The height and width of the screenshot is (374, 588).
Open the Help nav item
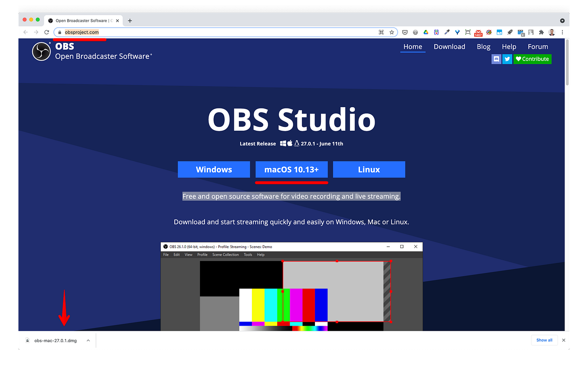tap(509, 47)
